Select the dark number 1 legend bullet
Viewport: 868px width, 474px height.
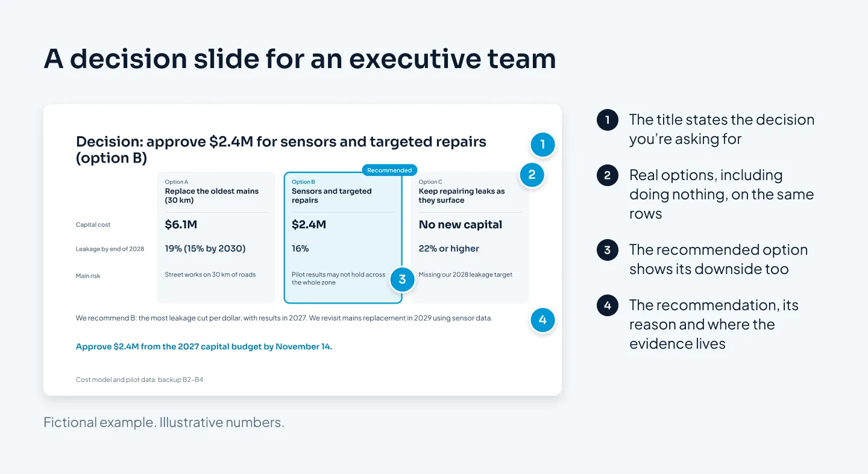[607, 120]
